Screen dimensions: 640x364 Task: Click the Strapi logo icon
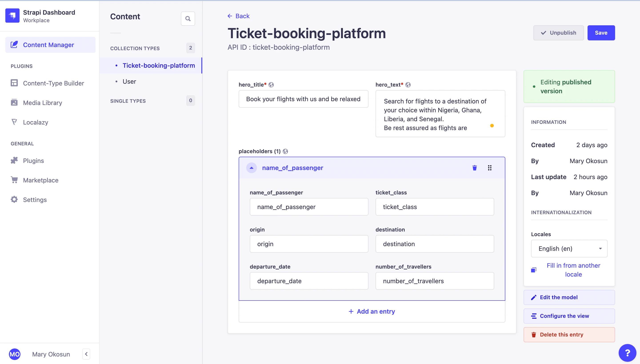point(12,16)
